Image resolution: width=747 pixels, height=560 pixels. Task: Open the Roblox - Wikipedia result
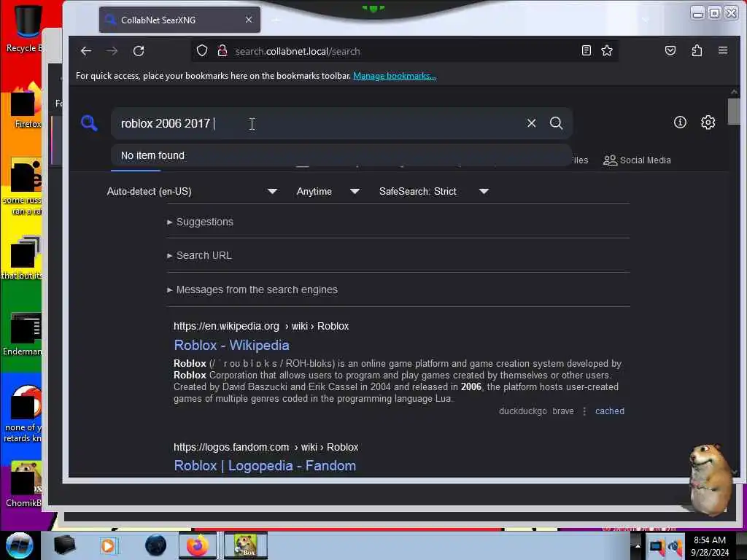coord(231,345)
